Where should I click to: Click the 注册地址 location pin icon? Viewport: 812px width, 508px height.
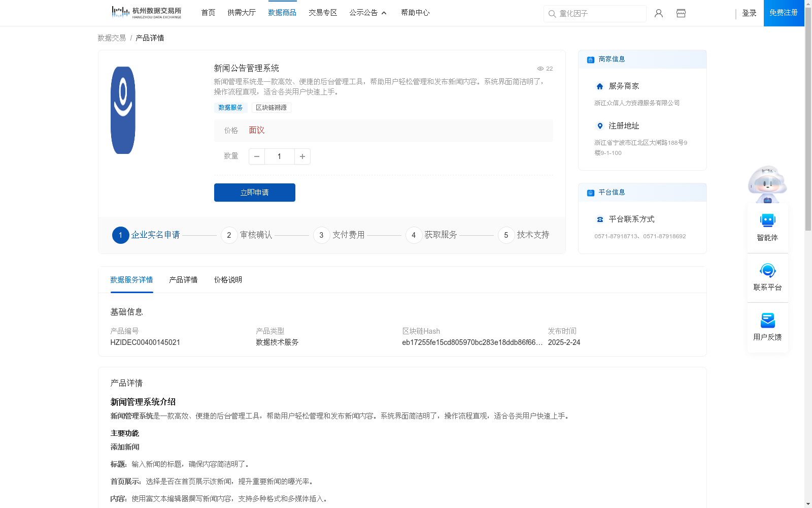click(x=600, y=126)
